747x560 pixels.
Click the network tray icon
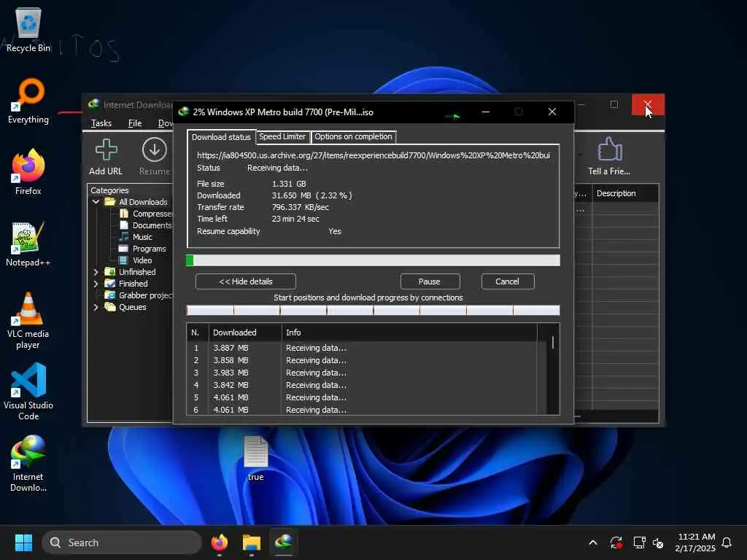[639, 542]
